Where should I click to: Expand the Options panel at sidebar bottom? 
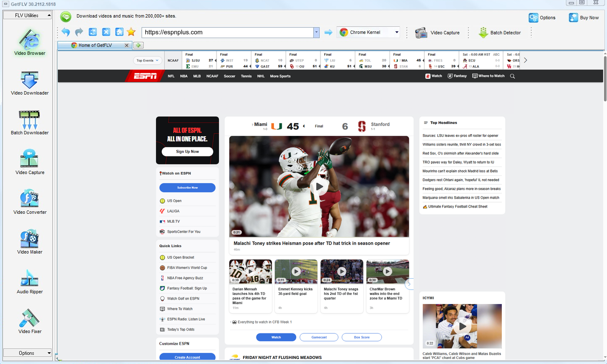(x=27, y=353)
